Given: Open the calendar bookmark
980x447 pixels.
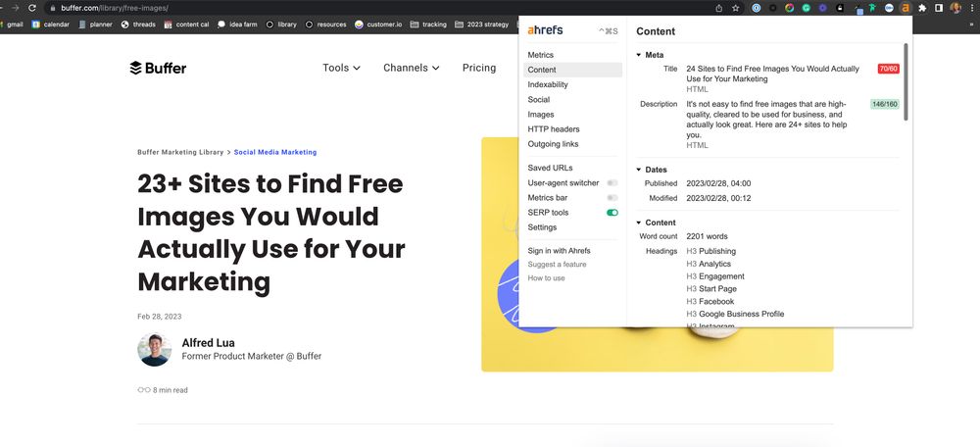Looking at the screenshot, I should 51,25.
